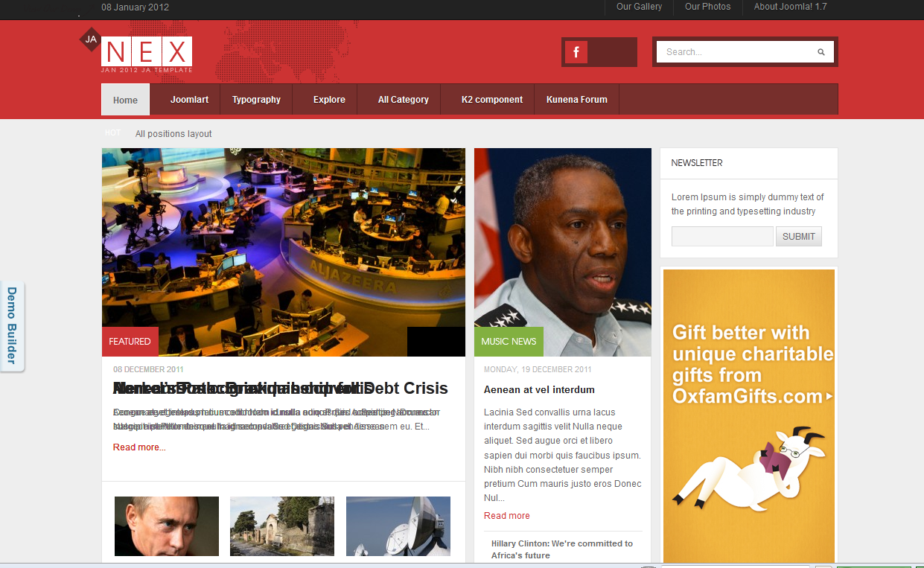The height and width of the screenshot is (568, 924).
Task: Select the Typography menu item
Action: (256, 100)
